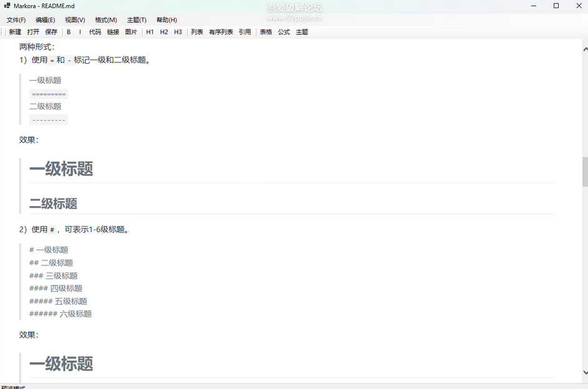Click the text 两种形式:
The width and height of the screenshot is (588, 389).
click(x=37, y=47)
